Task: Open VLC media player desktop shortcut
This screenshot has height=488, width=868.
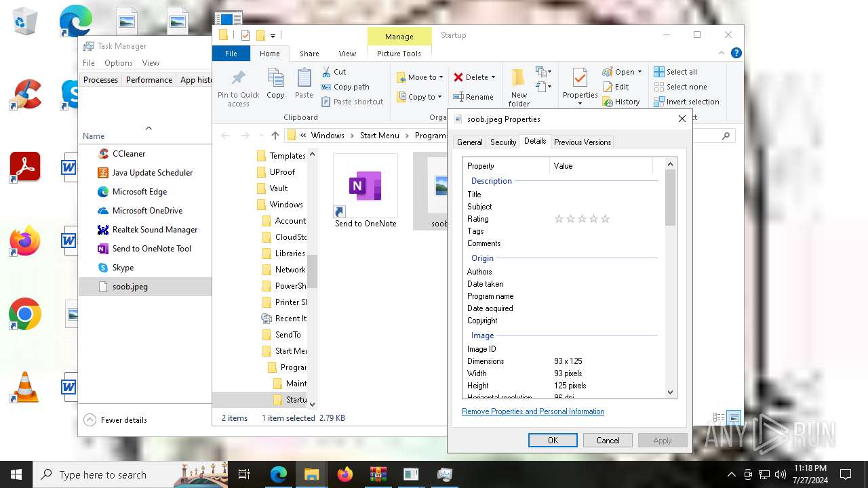Action: tap(25, 387)
